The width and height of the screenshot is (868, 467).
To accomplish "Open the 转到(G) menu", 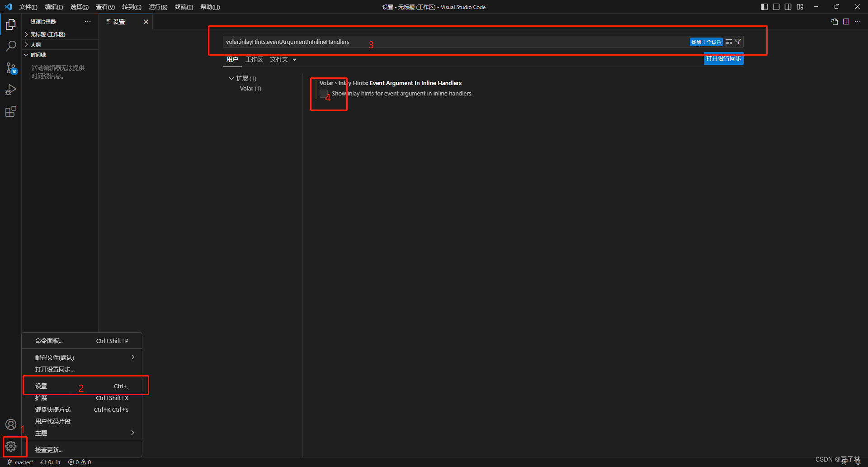I will point(132,7).
